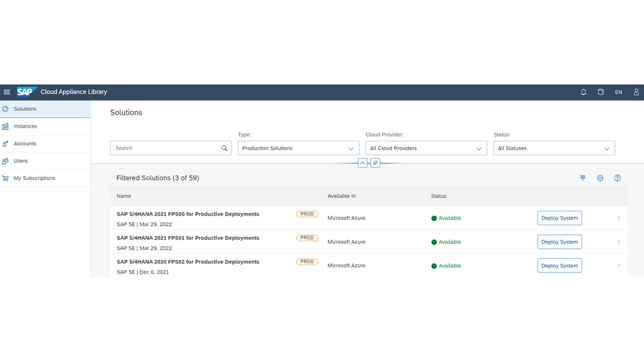Screen dimensions: 644x362
Task: Open the Type dropdown (Production Solutions)
Action: tap(298, 148)
